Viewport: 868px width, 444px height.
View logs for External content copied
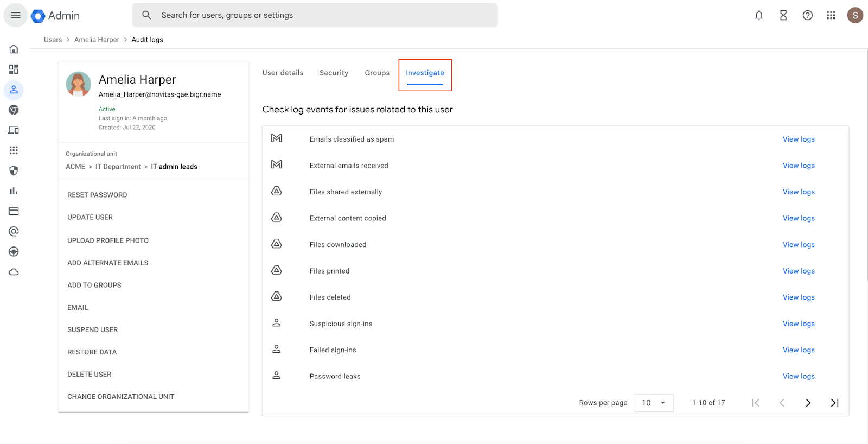(799, 218)
